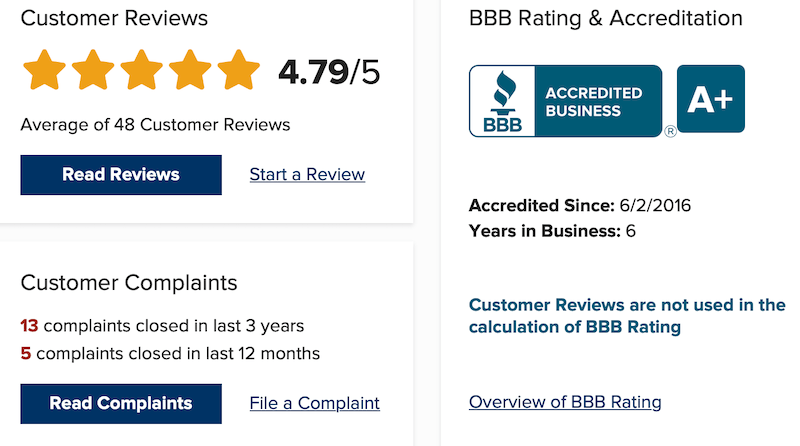Open Overview of BBB Rating link
The width and height of the screenshot is (800, 446).
point(565,402)
